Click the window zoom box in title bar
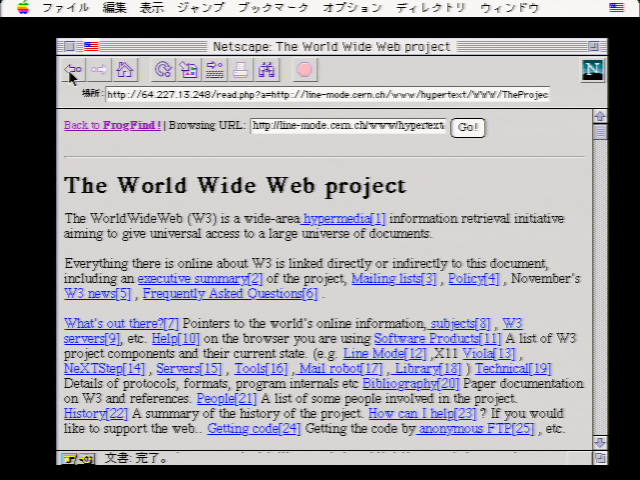640x480 pixels. (x=594, y=47)
